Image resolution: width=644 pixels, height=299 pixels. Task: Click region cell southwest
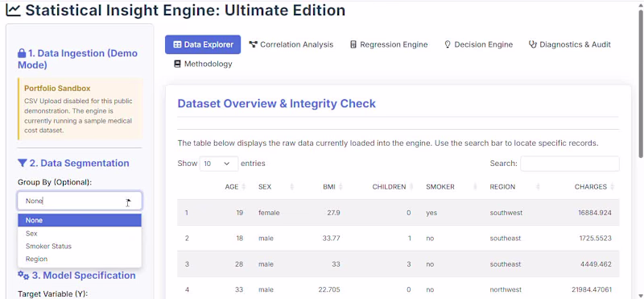(x=506, y=213)
